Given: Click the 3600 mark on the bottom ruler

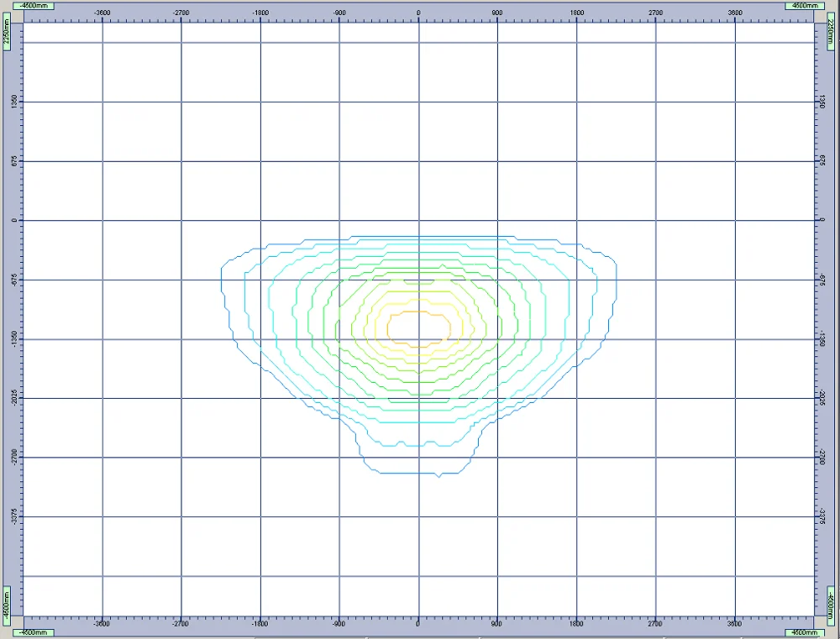Looking at the screenshot, I should 735,624.
